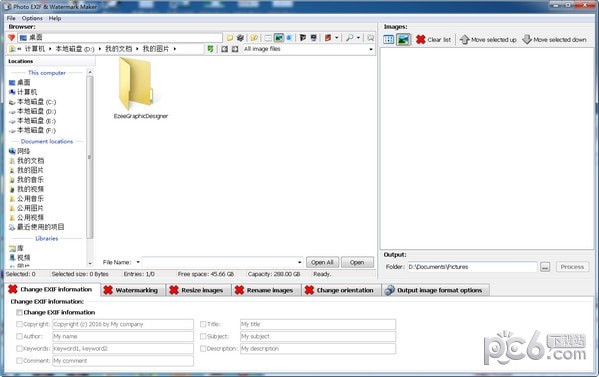Click the Move selected down arrow icon

click(x=527, y=39)
